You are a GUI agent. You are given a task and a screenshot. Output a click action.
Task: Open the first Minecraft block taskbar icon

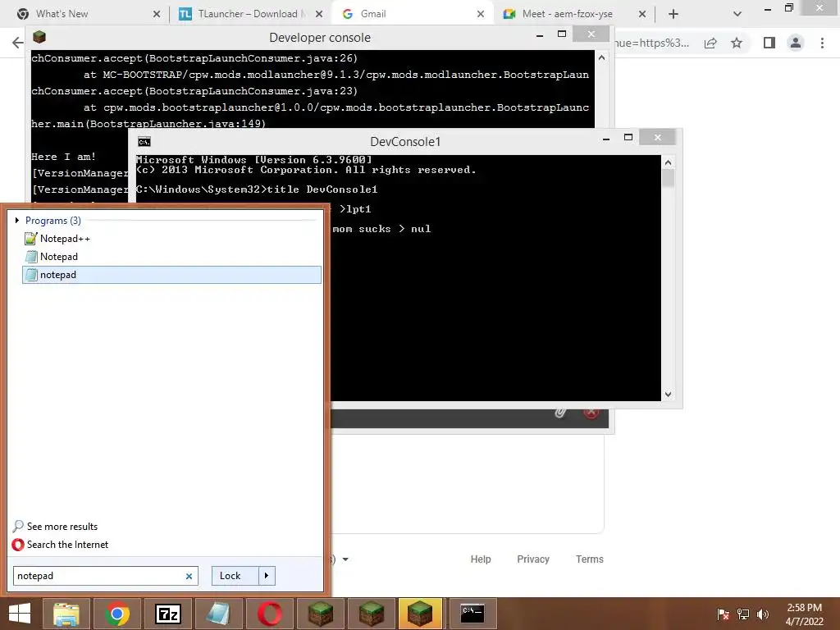pyautogui.click(x=321, y=614)
